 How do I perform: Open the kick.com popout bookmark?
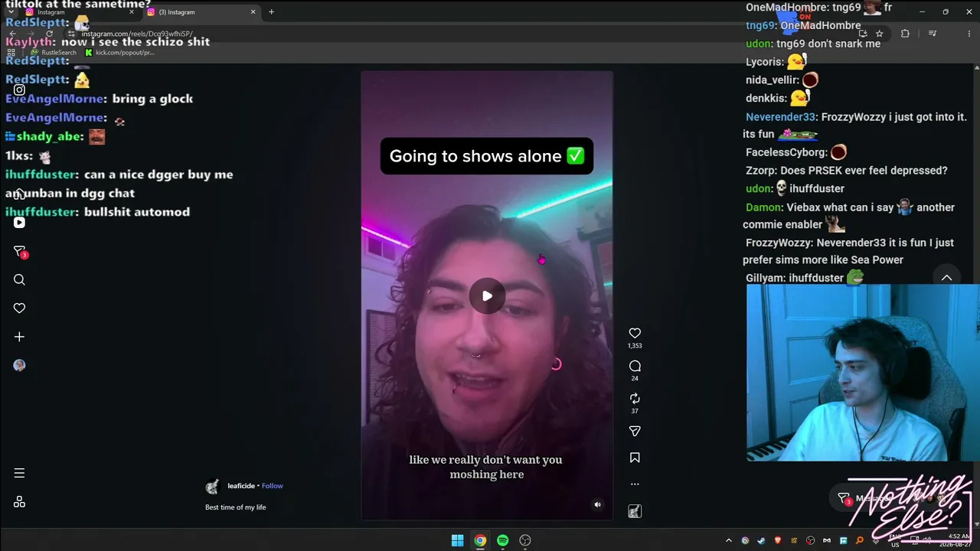click(119, 53)
